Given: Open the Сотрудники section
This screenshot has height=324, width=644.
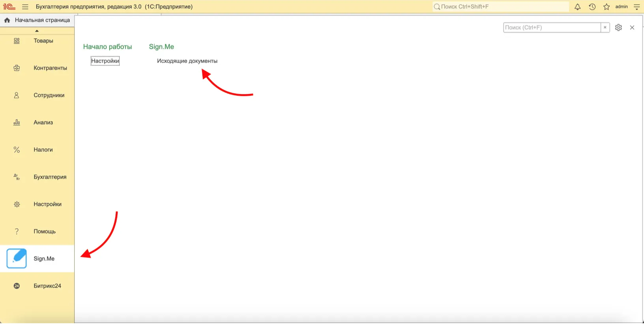Looking at the screenshot, I should 49,95.
